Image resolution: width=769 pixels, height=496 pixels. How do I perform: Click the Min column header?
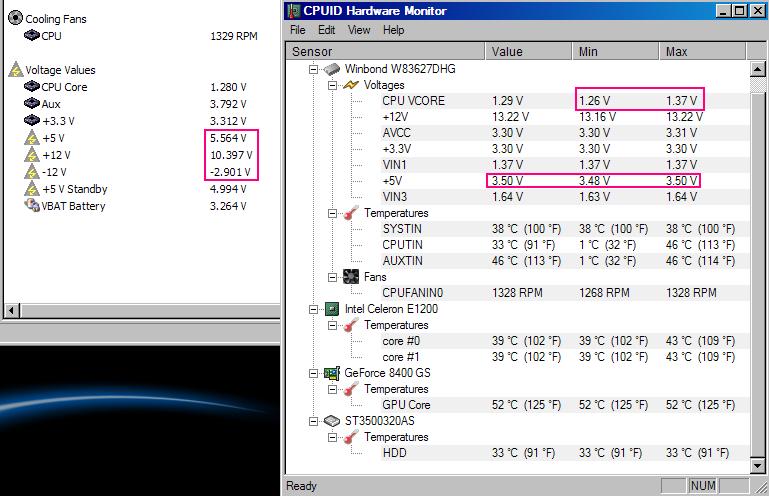[615, 52]
